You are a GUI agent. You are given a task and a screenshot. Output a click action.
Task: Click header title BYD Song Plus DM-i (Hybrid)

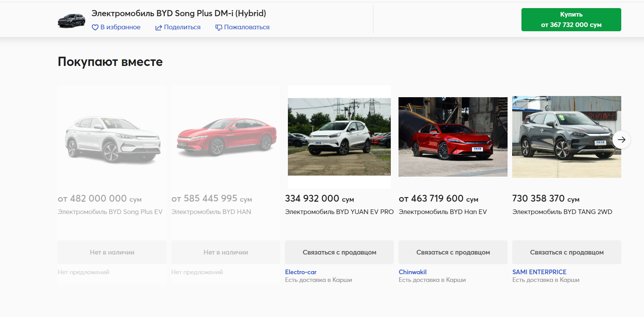[x=179, y=13]
